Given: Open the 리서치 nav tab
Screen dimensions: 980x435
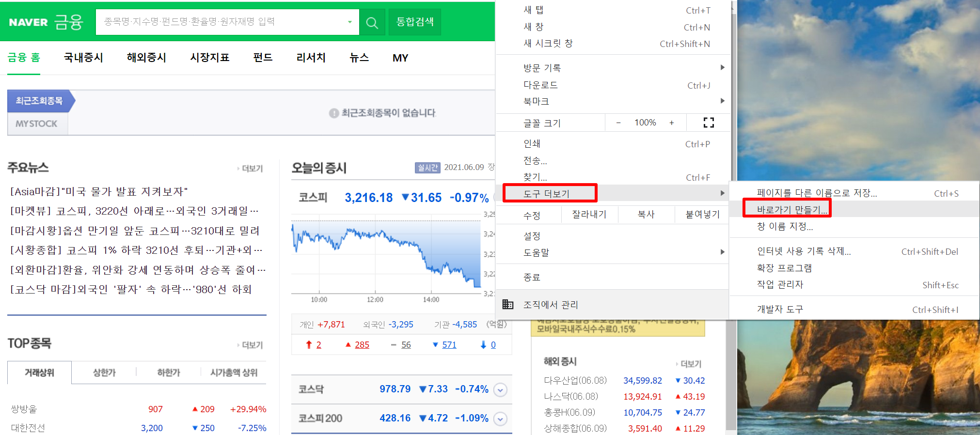Looking at the screenshot, I should [x=311, y=58].
